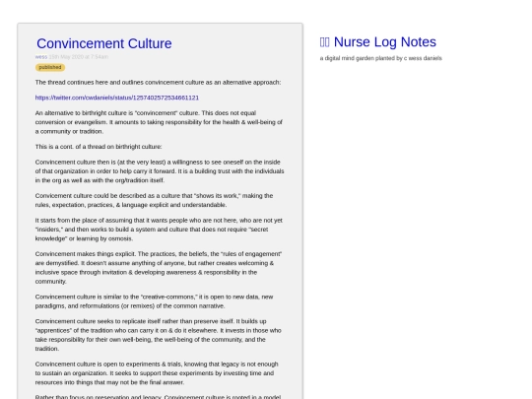
Task: Open the twitter.com/cwdaniels status link
Action: click(x=117, y=98)
